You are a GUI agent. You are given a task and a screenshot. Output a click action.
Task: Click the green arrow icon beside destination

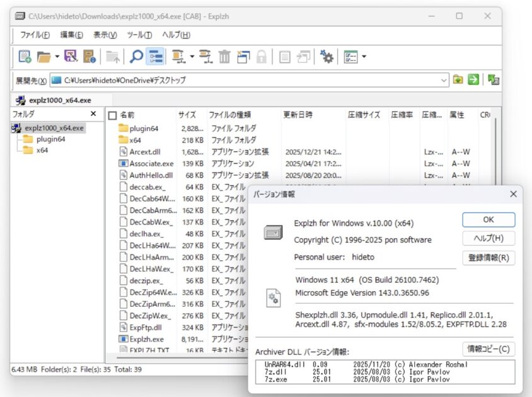coord(473,80)
